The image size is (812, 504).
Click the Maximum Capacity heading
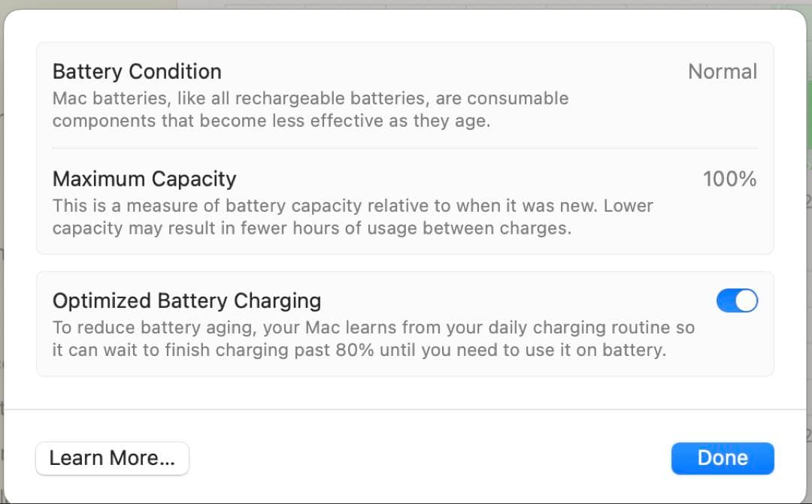144,179
